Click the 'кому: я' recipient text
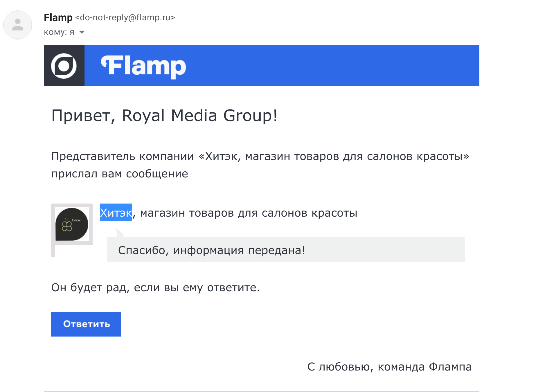Screen dimensions: 536x392 point(59,32)
